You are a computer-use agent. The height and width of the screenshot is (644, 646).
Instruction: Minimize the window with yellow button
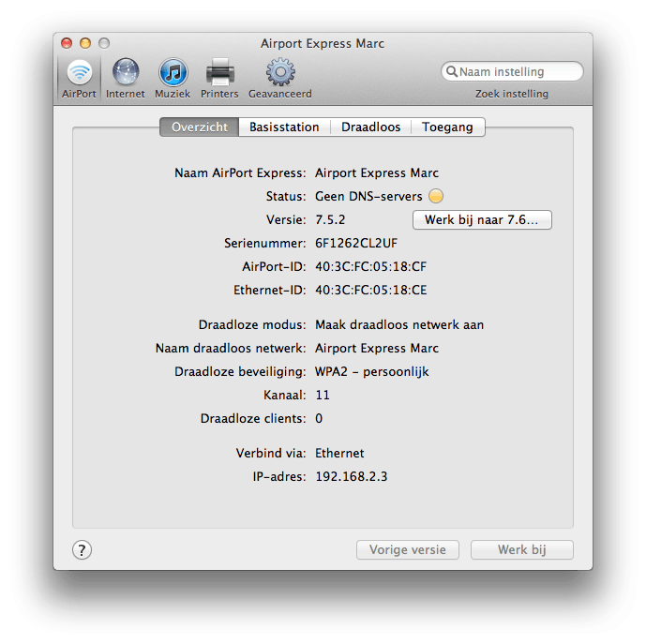click(x=85, y=43)
